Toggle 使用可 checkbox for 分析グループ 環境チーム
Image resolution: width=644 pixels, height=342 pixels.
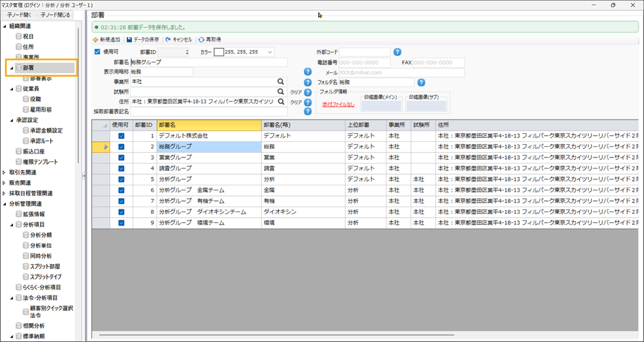click(x=121, y=222)
